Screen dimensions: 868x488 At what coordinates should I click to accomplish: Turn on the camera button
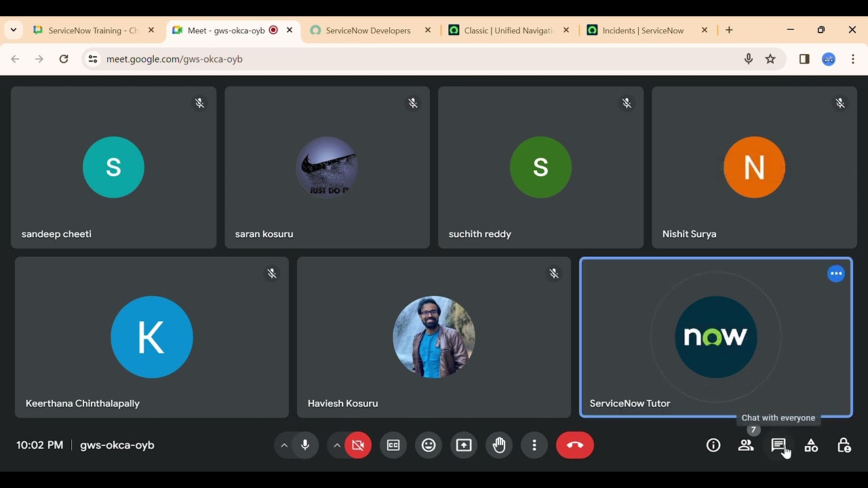coord(358,445)
